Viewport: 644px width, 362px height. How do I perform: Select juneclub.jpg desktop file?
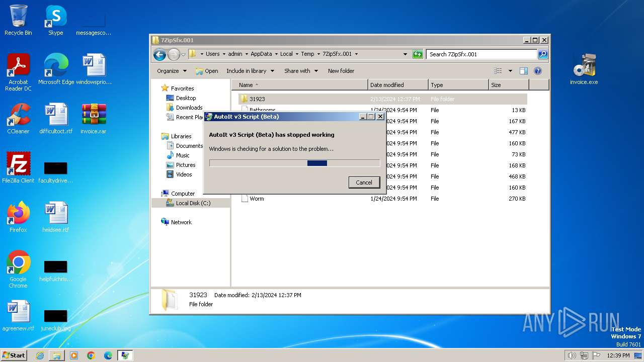coord(56,320)
